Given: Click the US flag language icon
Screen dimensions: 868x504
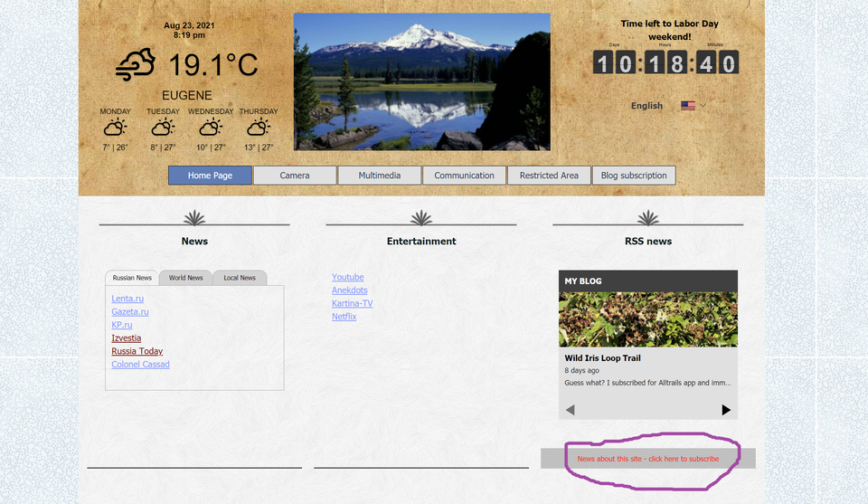Looking at the screenshot, I should pos(688,105).
